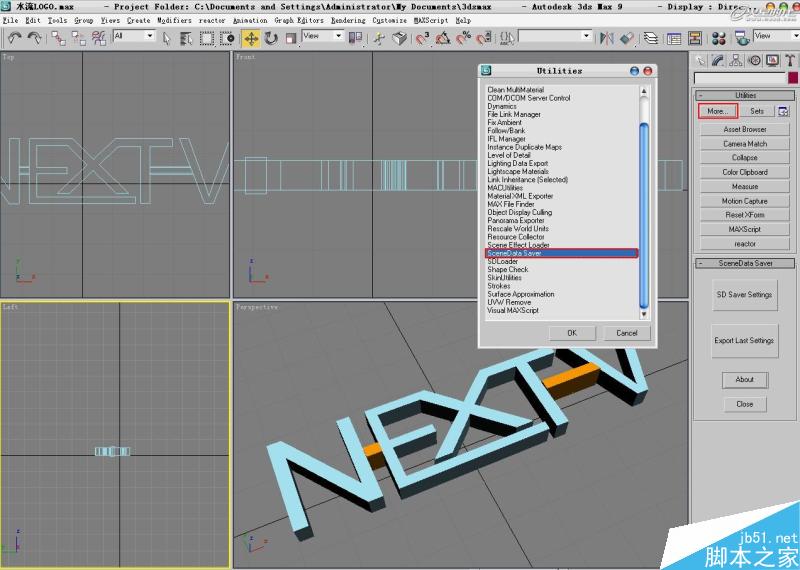Collapse the SceneData Saver rollout header
The image size is (800, 570).
pyautogui.click(x=745, y=263)
